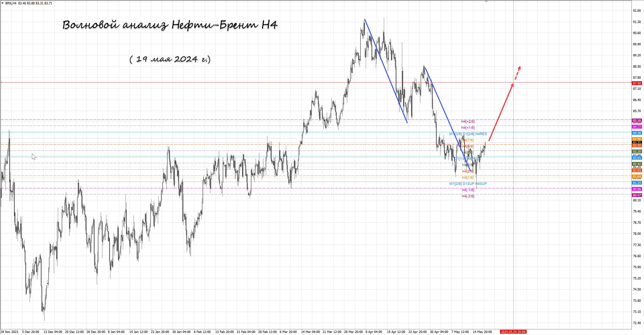Click the blue 84.38 price tag
Screen dimensions: 644x335
(x=637, y=133)
